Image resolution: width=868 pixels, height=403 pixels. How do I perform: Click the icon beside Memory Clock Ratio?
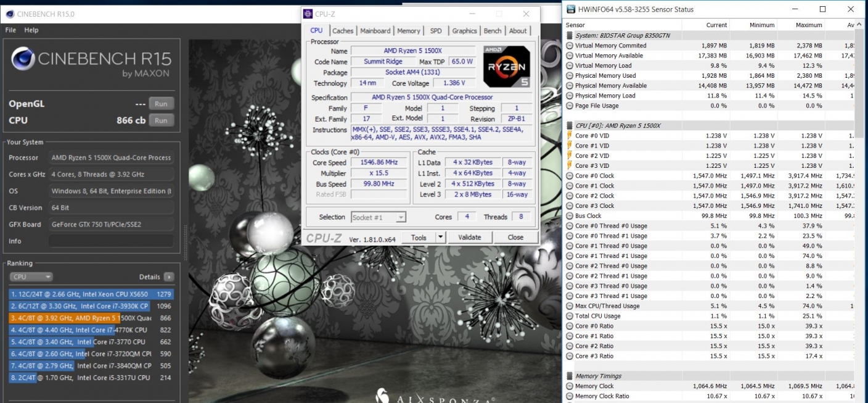pos(570,396)
